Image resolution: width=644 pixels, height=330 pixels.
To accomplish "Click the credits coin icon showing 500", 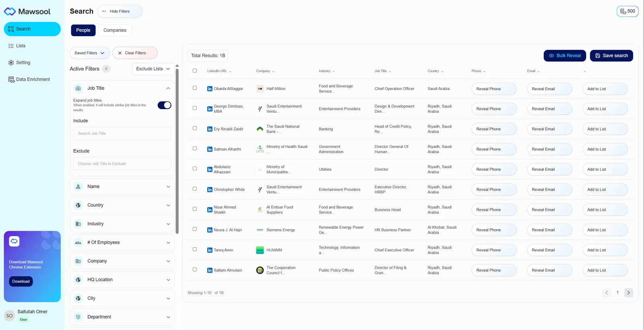I will 623,11.
